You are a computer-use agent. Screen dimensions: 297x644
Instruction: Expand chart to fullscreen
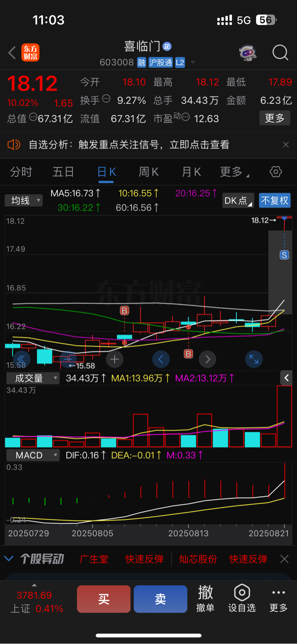pyautogui.click(x=254, y=359)
